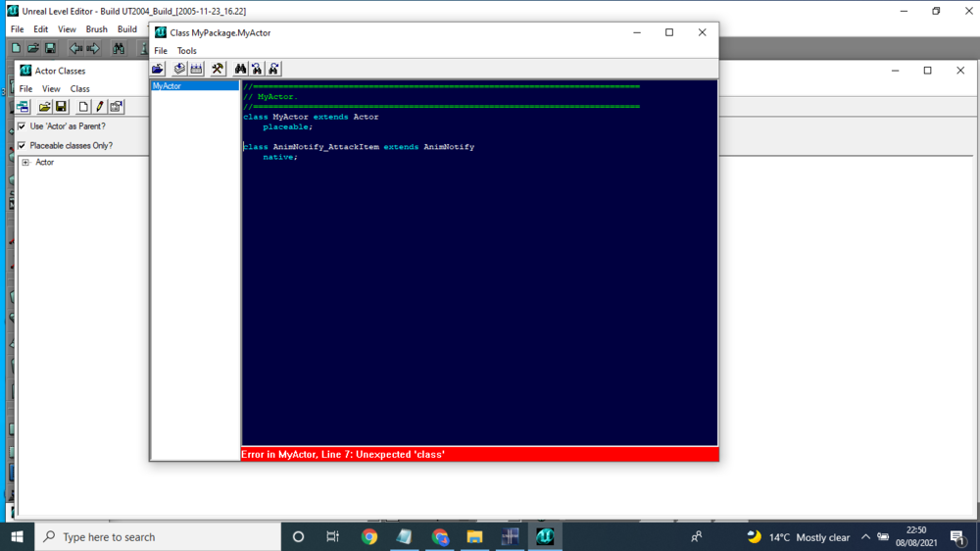The width and height of the screenshot is (980, 551).
Task: Click the 'class AnimNotify_AttackItem' code line
Action: coord(359,147)
